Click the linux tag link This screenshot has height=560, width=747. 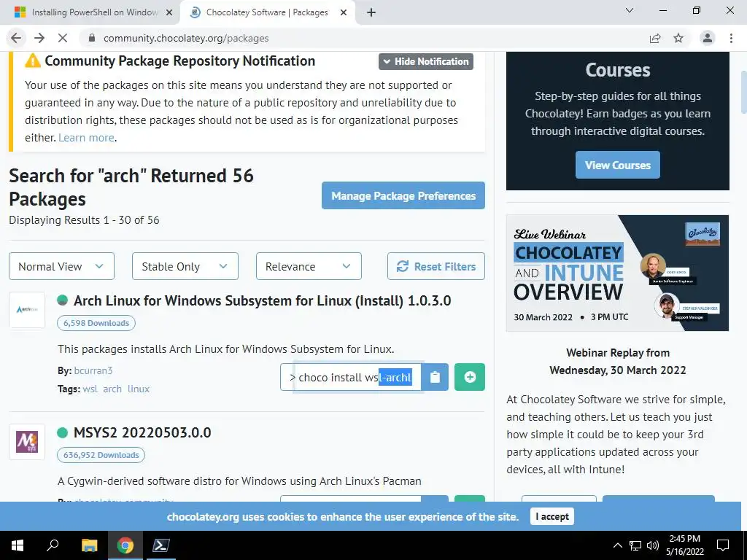coord(139,389)
